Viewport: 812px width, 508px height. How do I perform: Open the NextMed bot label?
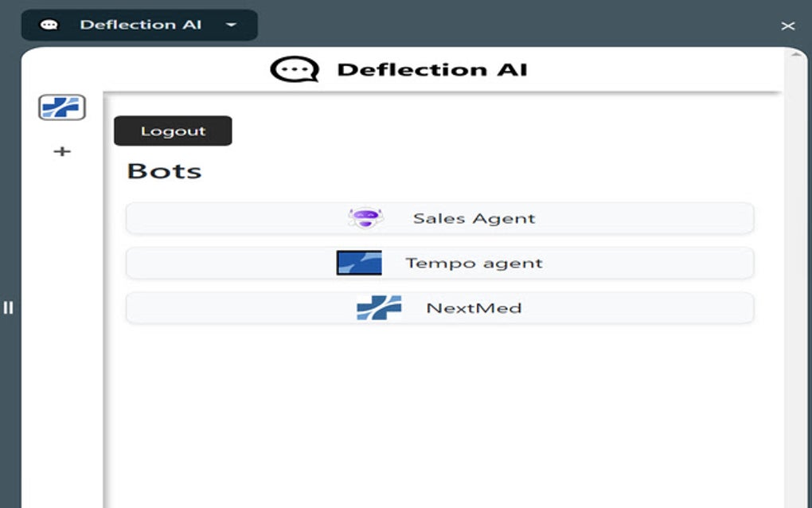pos(474,308)
